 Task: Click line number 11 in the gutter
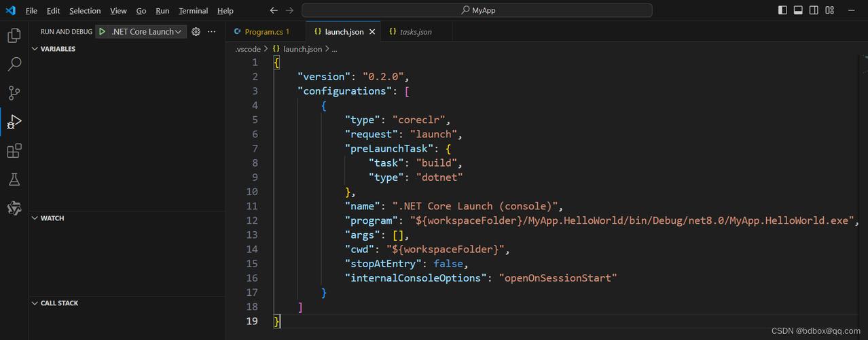point(252,206)
